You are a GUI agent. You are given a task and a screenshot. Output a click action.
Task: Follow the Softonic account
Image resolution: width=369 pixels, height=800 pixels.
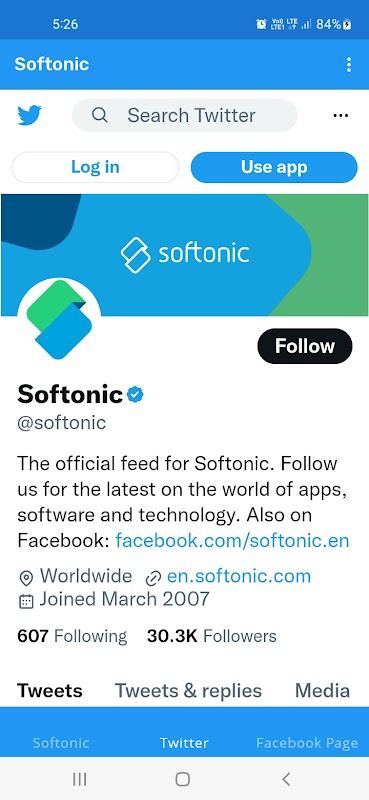pos(305,346)
